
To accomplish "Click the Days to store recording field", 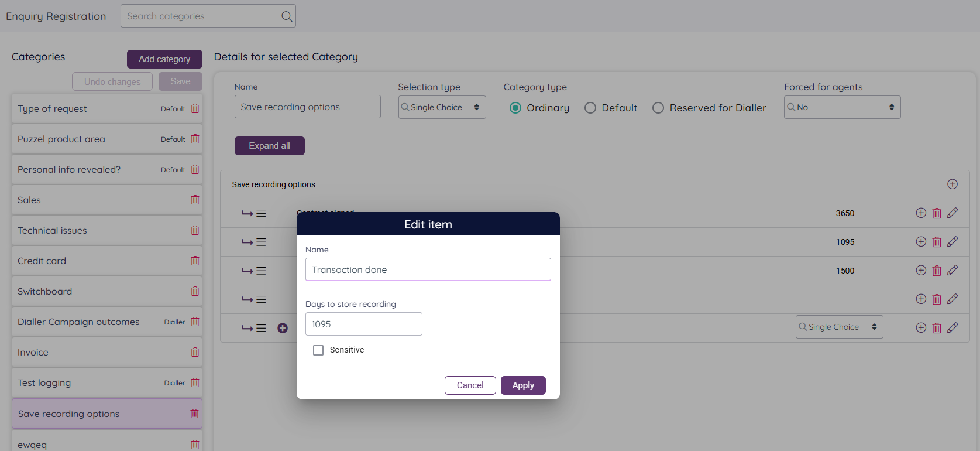I will 363,324.
